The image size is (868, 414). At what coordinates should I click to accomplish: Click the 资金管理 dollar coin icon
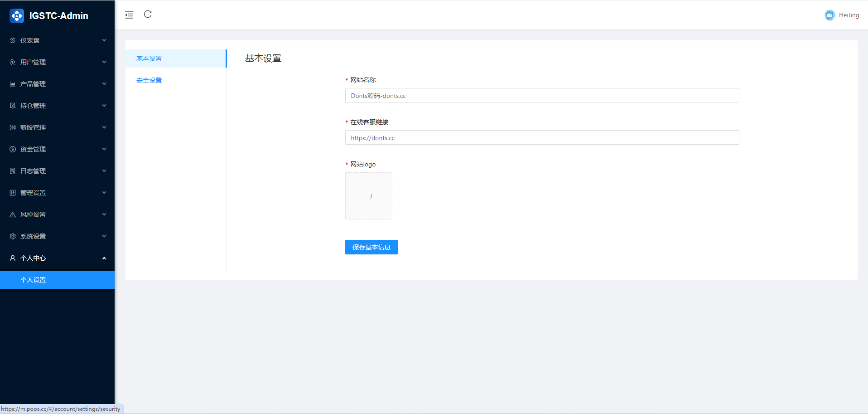click(x=13, y=149)
